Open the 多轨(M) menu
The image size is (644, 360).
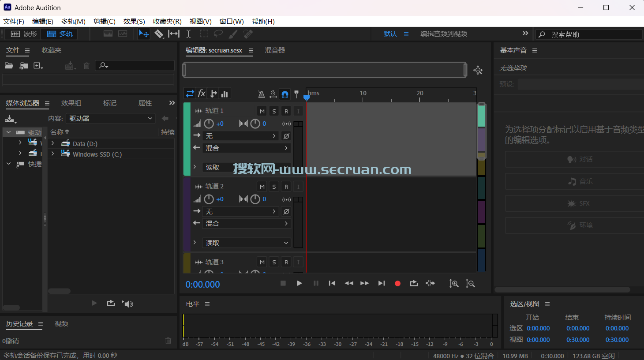coord(73,21)
